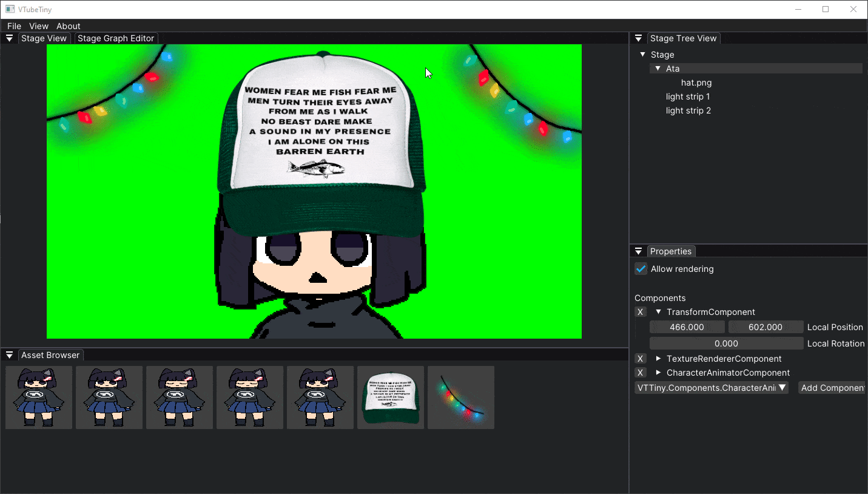Image resolution: width=868 pixels, height=494 pixels.
Task: Open the File menu
Action: pyautogui.click(x=14, y=26)
